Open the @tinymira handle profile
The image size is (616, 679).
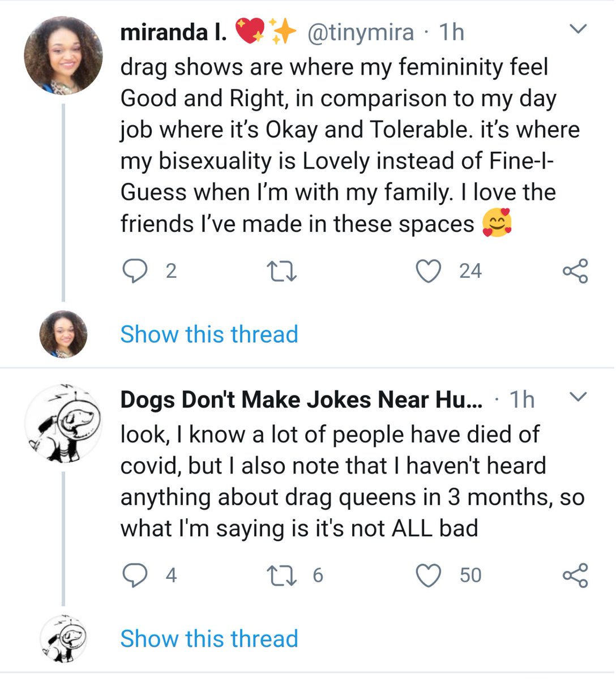click(x=360, y=32)
